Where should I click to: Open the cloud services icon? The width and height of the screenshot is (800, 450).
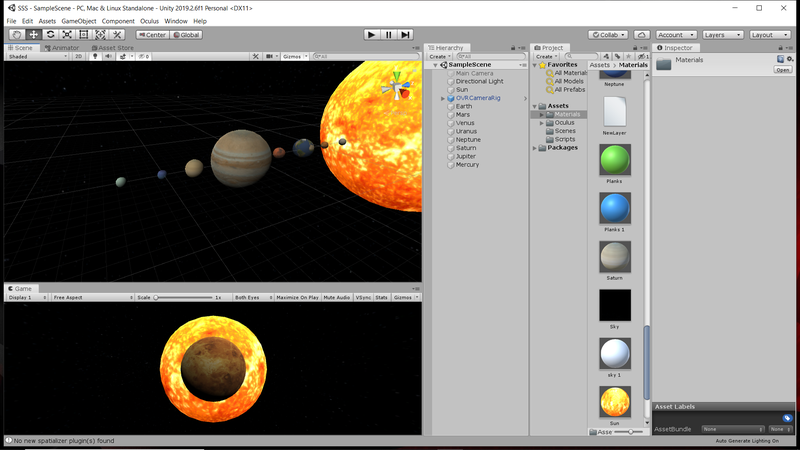640,34
